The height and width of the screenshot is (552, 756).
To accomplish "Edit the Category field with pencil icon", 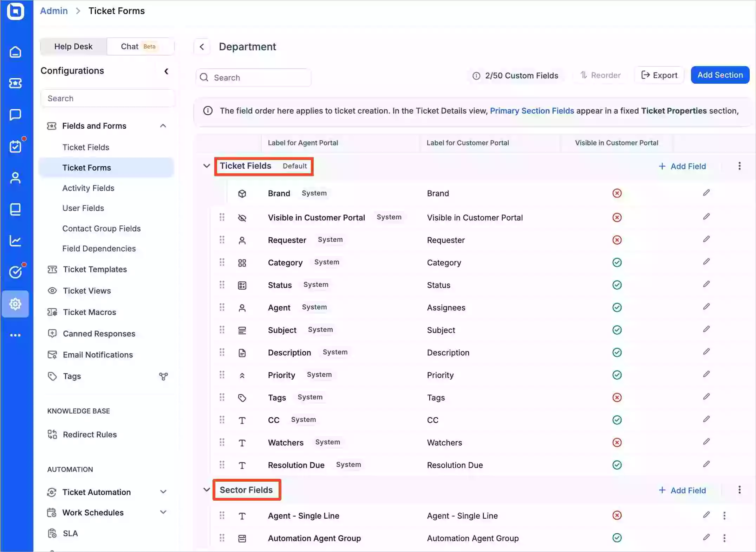I will click(x=706, y=262).
